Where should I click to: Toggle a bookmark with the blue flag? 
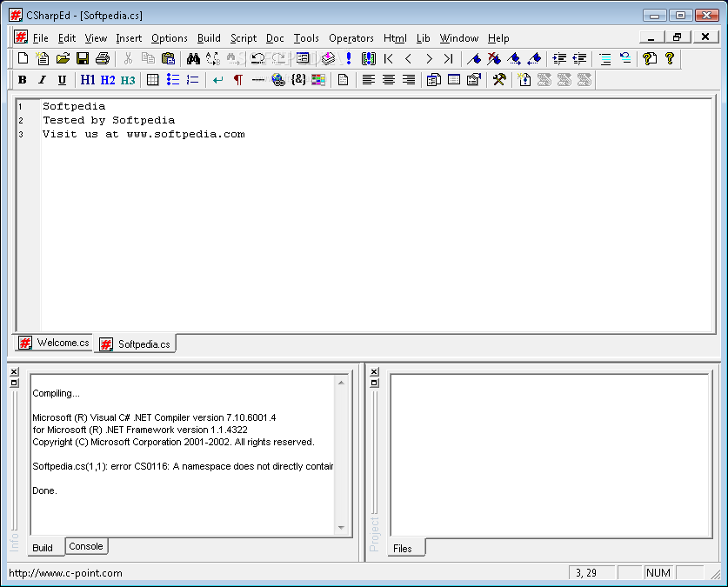pyautogui.click(x=474, y=58)
